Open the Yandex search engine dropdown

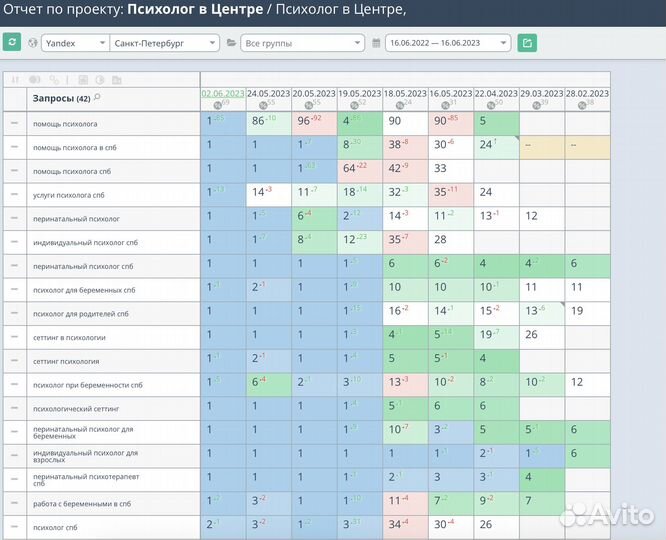click(x=74, y=43)
